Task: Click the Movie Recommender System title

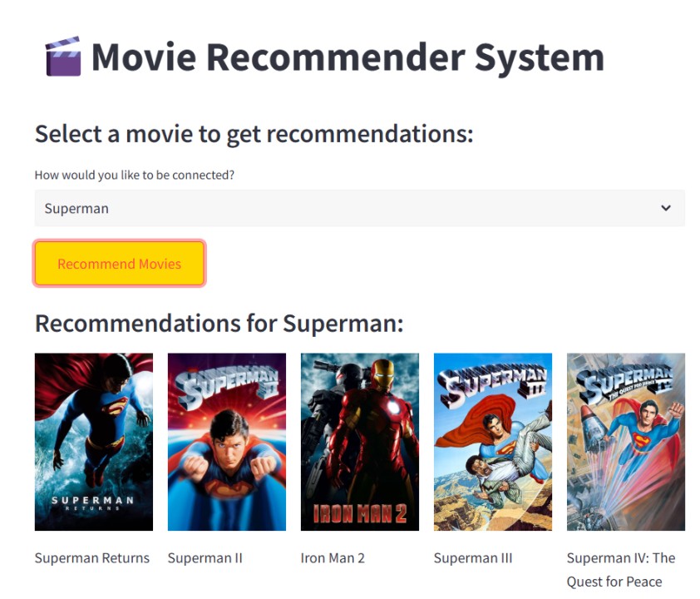Action: [348, 57]
